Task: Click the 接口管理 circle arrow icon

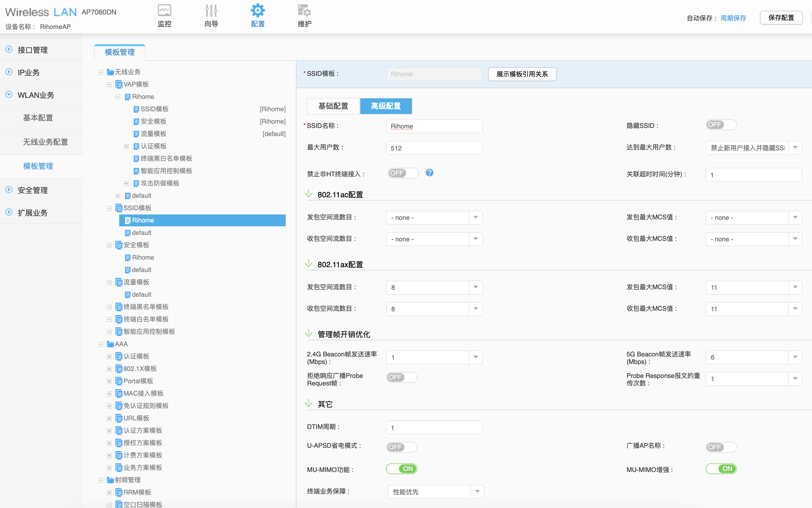Action: point(9,49)
